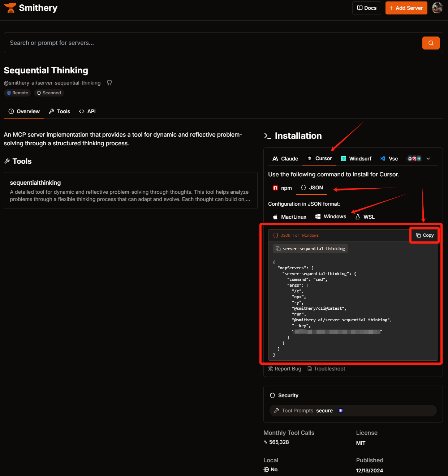
Task: Click the wrench icon beside Tools heading
Action: click(x=7, y=161)
